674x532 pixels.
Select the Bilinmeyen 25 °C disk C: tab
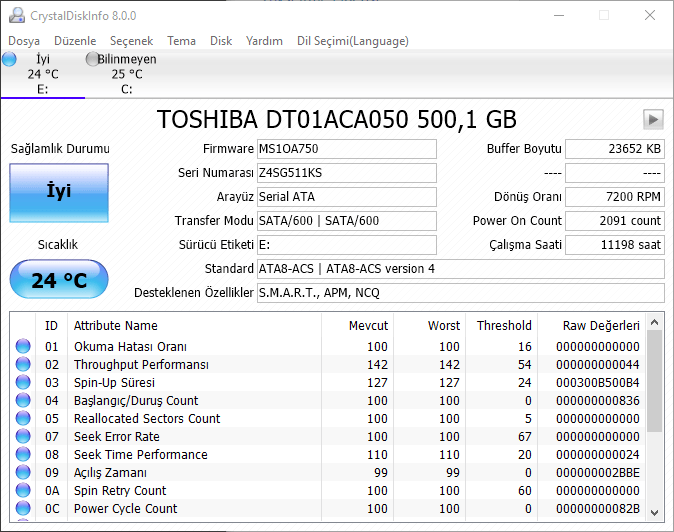(126, 74)
